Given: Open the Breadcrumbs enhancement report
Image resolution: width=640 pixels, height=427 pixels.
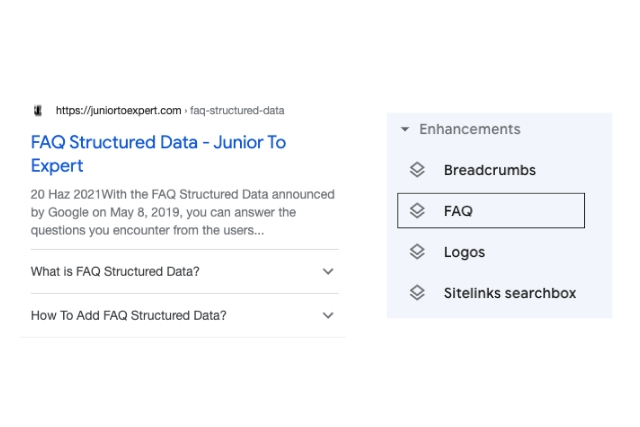Looking at the screenshot, I should (489, 170).
